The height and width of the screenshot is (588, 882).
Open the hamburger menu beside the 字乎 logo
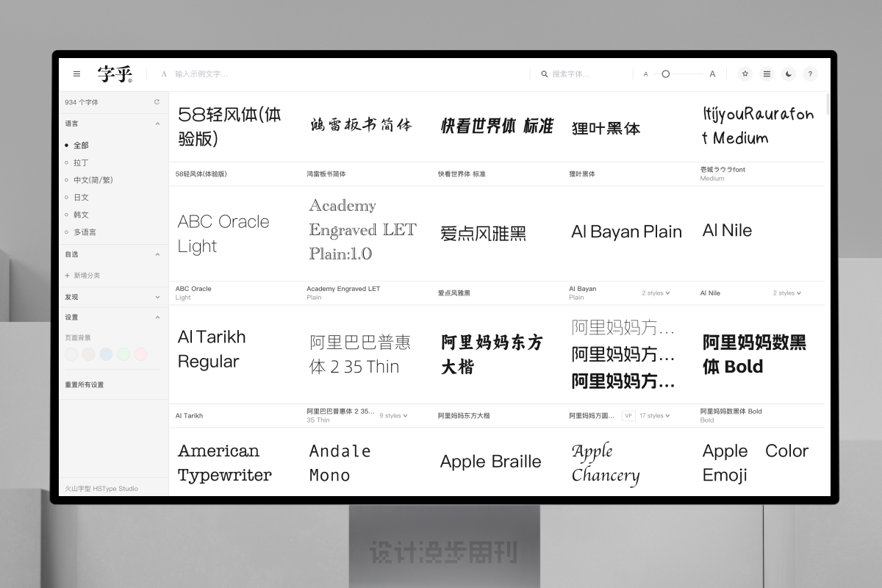[x=76, y=74]
